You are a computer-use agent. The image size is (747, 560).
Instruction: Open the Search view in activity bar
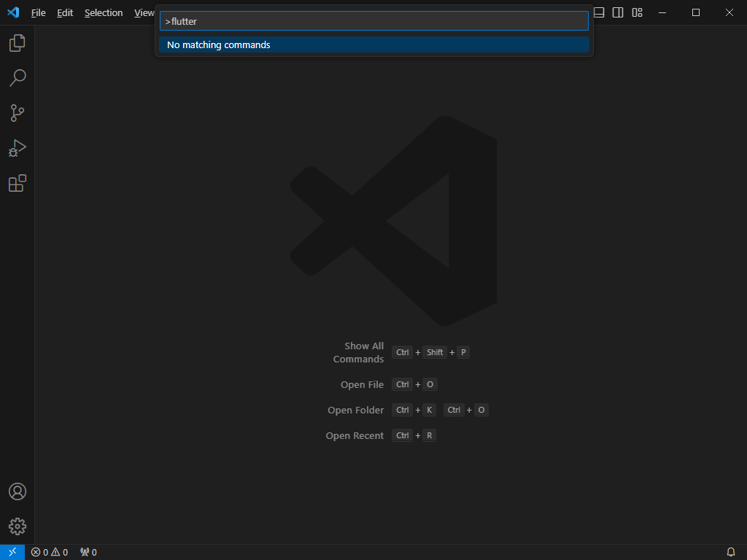18,78
